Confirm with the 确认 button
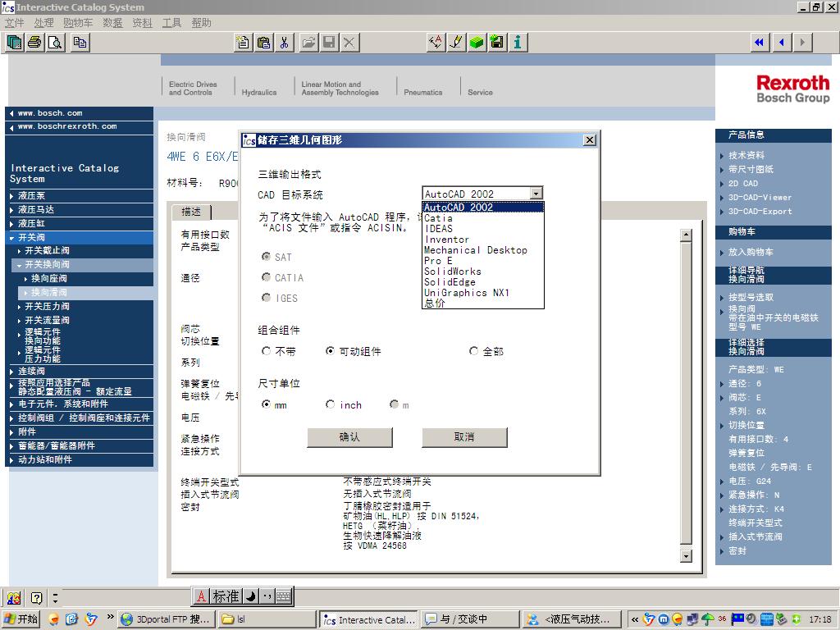 (x=349, y=437)
